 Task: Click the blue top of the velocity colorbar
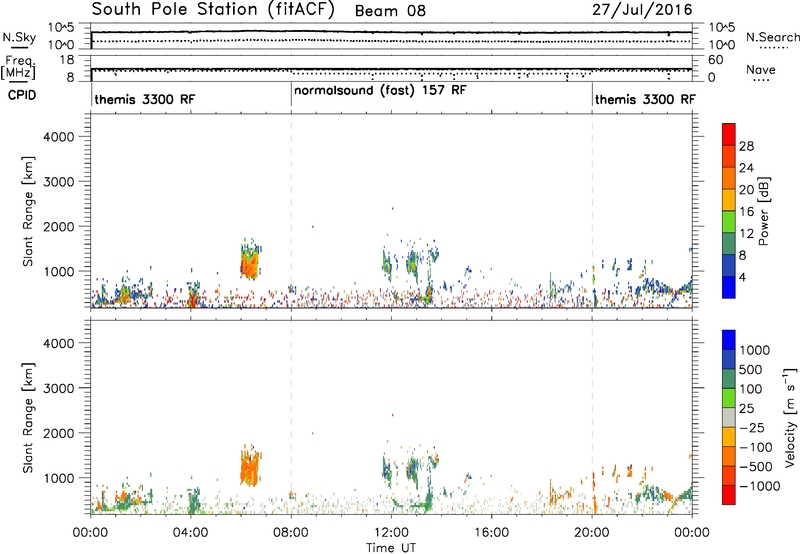click(x=729, y=340)
